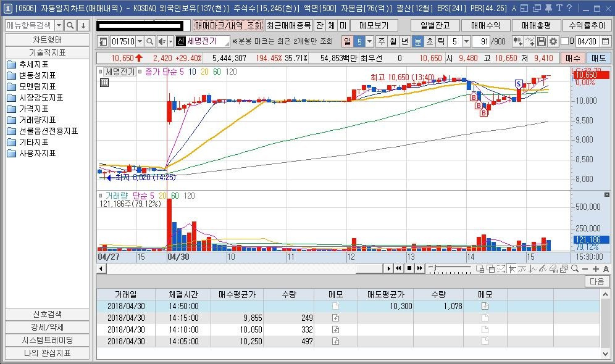The height and width of the screenshot is (364, 615).
Task: Open the calendar icon next to 04/30
Action: click(x=606, y=41)
